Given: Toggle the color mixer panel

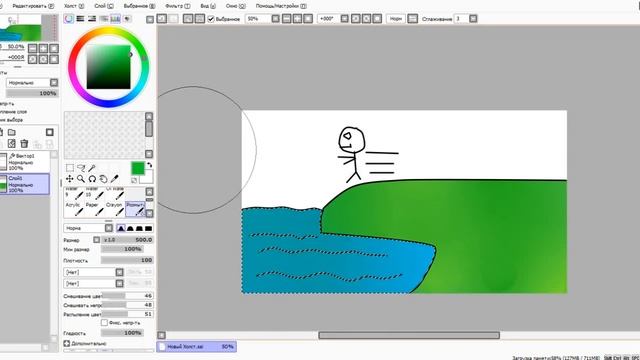Looking at the screenshot, I should click(x=104, y=19).
